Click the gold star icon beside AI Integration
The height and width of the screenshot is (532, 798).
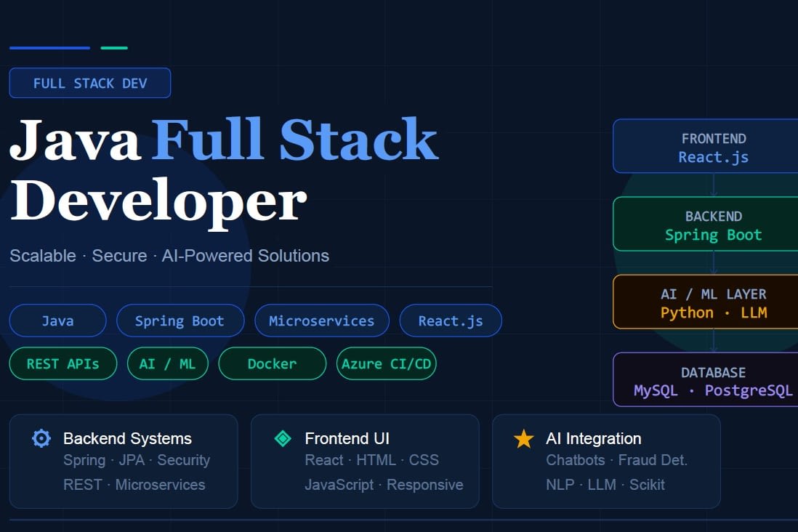(524, 438)
